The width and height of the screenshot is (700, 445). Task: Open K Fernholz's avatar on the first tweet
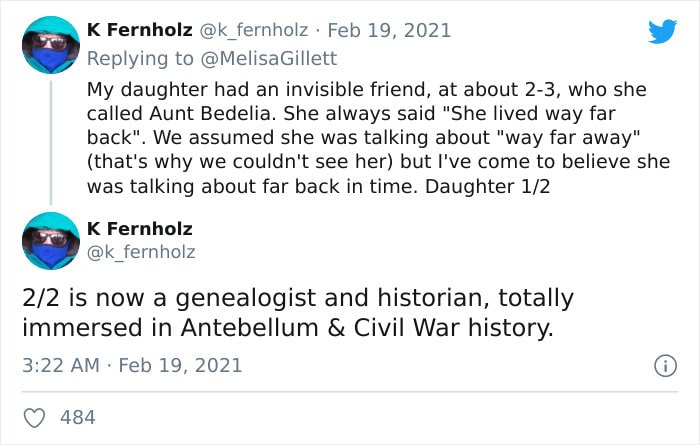pos(50,45)
